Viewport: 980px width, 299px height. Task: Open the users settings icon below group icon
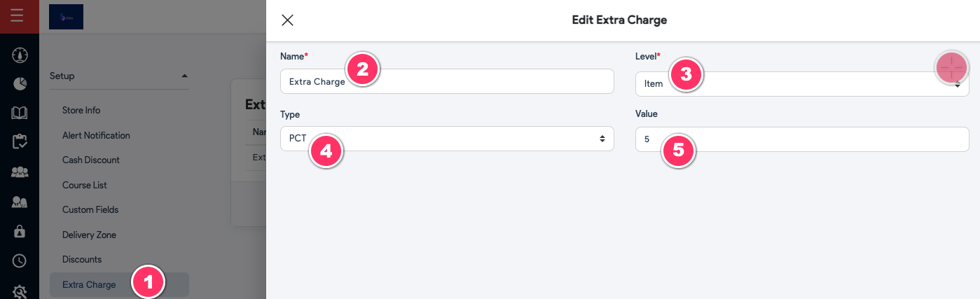point(20,202)
